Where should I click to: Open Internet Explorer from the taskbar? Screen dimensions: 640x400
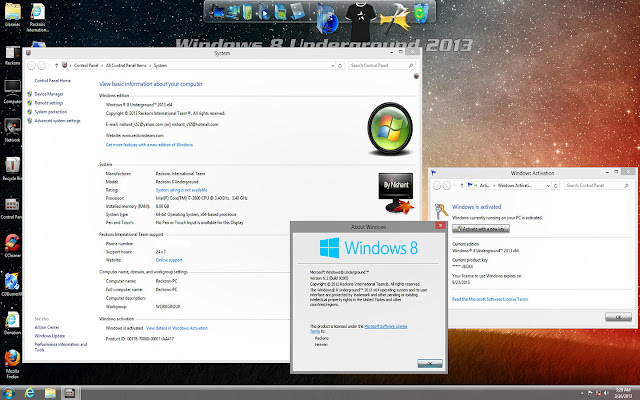[29, 393]
